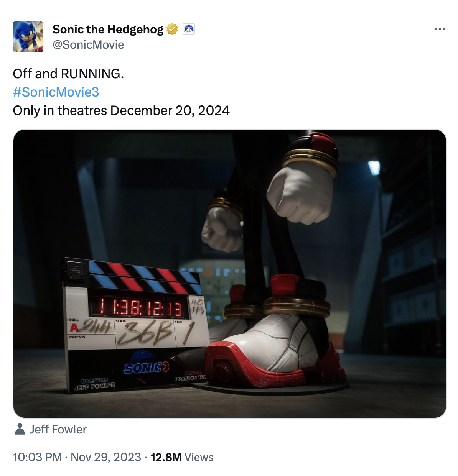458x476 pixels.
Task: Open the #SonicMovie3 hashtag
Action: pyautogui.click(x=56, y=92)
